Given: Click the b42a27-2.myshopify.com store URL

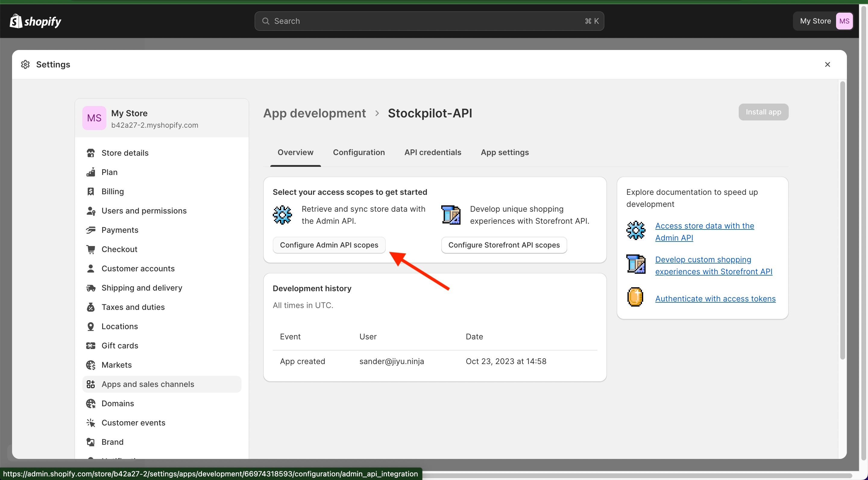Looking at the screenshot, I should click(x=155, y=125).
